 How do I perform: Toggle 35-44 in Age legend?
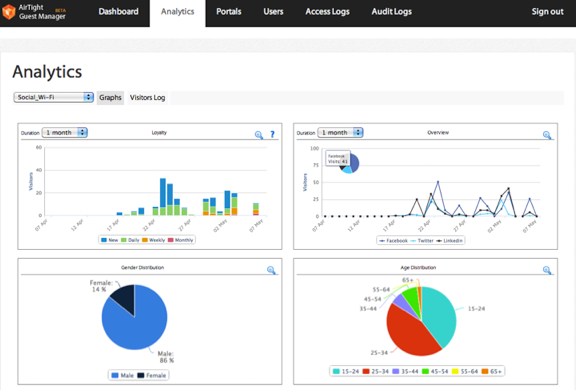coord(406,371)
